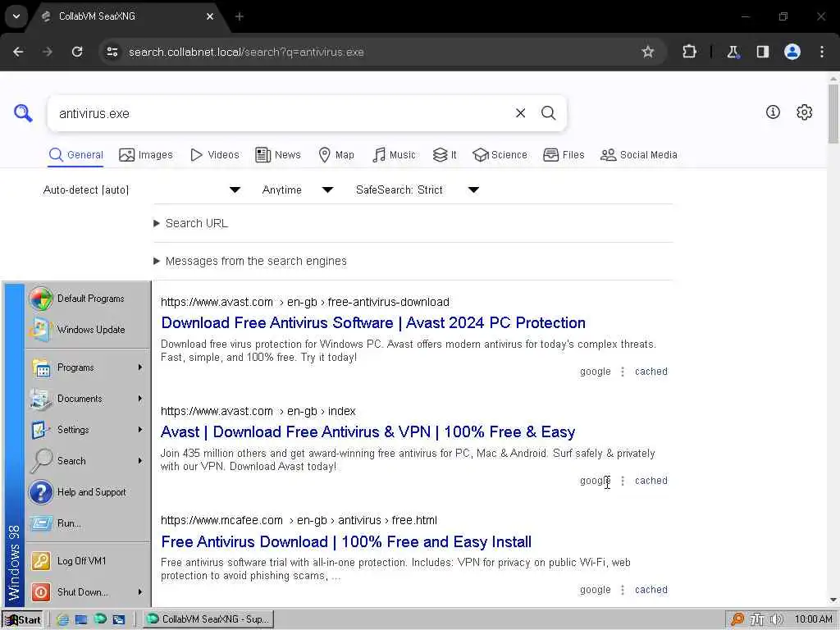
Task: Launch Internet Explorer from quick launch
Action: 62,619
